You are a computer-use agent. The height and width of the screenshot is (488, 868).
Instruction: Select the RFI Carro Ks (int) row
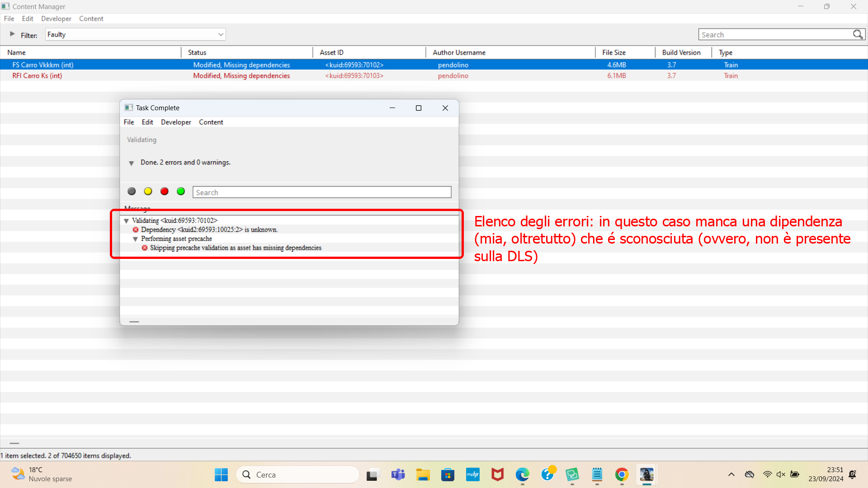tap(434, 75)
